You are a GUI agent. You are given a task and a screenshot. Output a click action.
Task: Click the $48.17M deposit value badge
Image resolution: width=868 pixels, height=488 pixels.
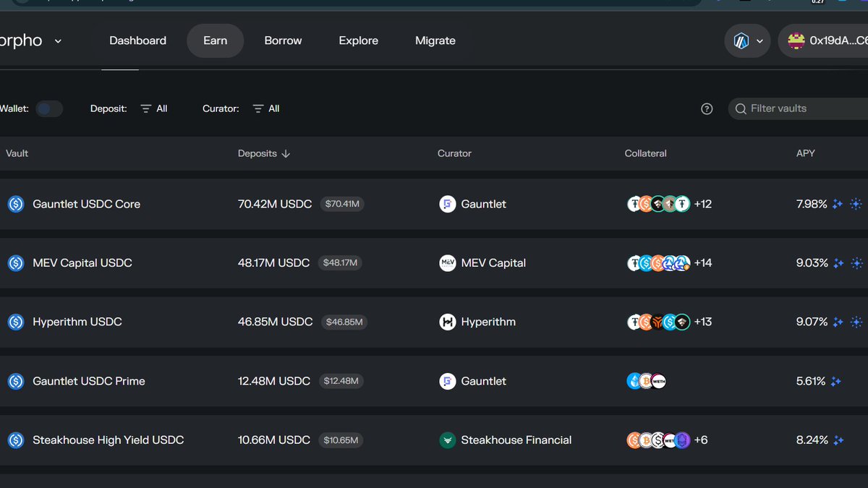340,263
